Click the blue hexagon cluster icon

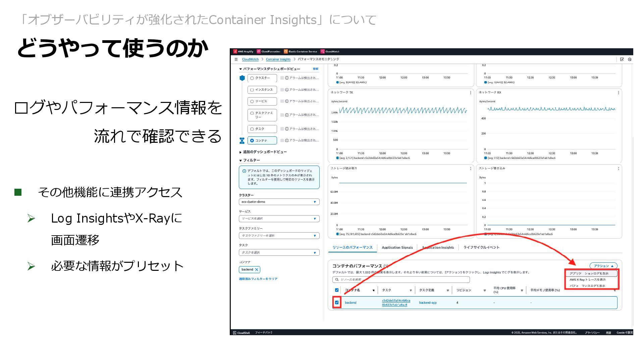(242, 78)
